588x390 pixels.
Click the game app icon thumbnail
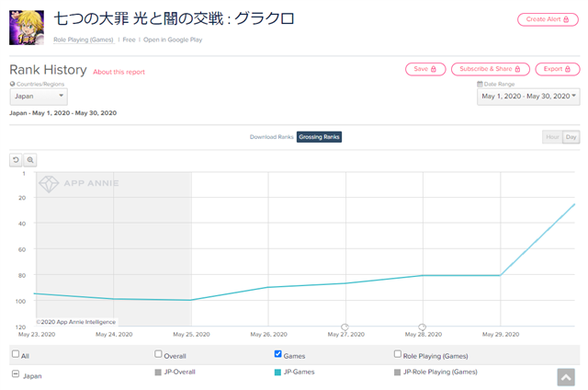coord(27,28)
